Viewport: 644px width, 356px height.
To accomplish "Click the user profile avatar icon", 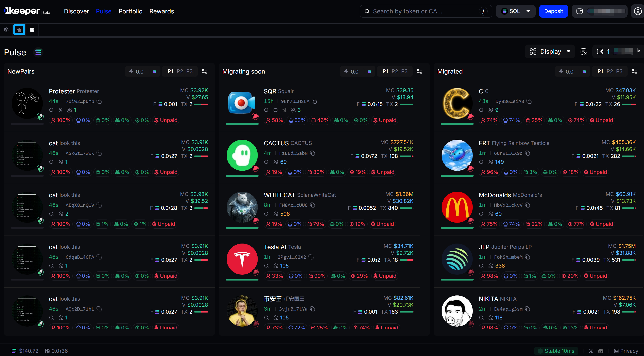I will point(637,11).
